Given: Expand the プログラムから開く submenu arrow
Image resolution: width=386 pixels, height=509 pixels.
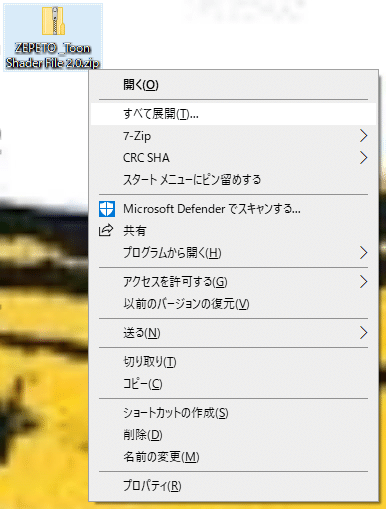Looking at the screenshot, I should click(x=364, y=253).
